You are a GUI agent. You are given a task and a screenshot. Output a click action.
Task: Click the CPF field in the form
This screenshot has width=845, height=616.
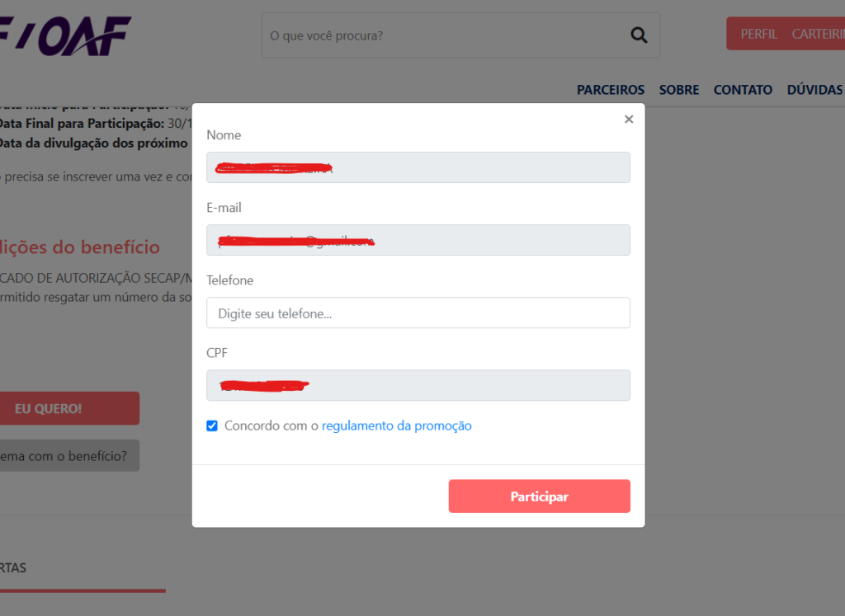pos(418,385)
